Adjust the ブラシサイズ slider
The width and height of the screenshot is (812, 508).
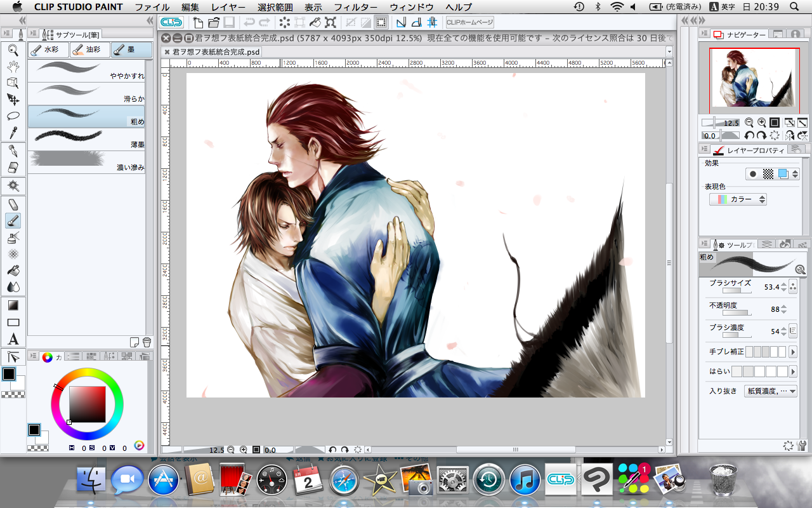737,291
